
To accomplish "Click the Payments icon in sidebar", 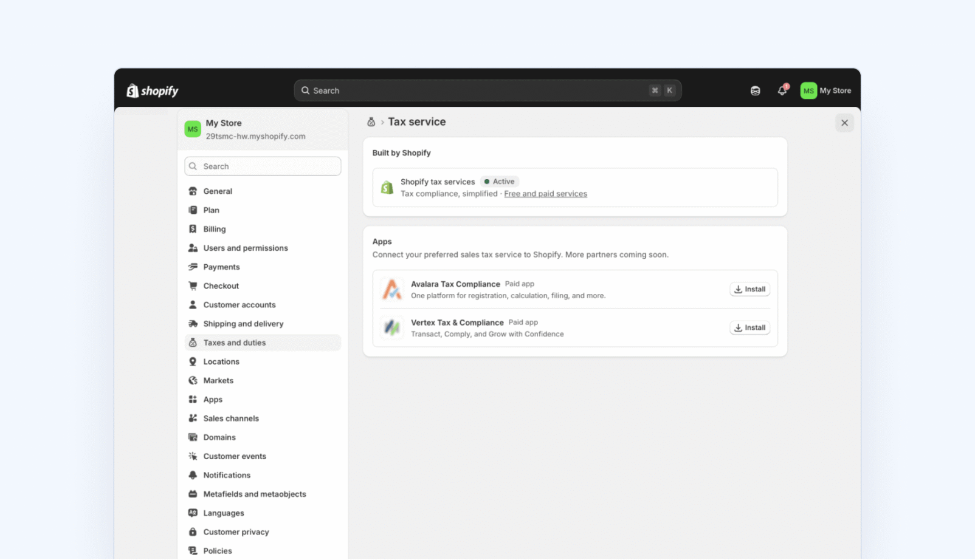I will click(x=193, y=267).
